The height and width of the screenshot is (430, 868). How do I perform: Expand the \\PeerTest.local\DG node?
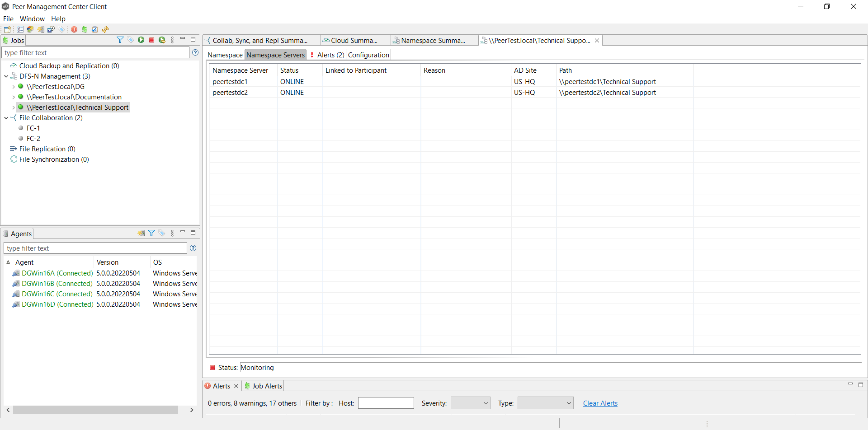pyautogui.click(x=14, y=87)
